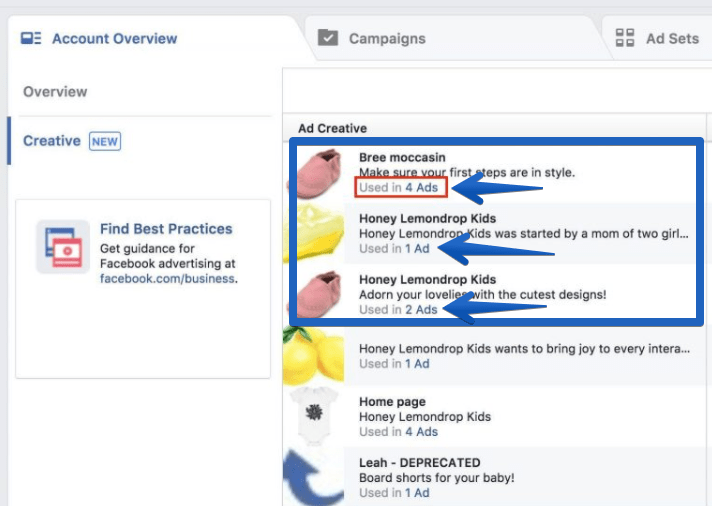Select Overview in the left sidebar

click(55, 92)
